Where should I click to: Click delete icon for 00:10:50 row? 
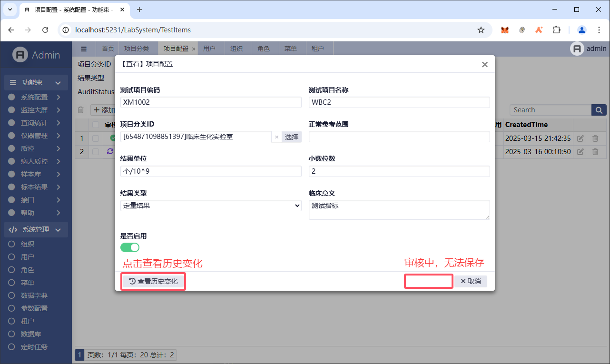(x=595, y=152)
